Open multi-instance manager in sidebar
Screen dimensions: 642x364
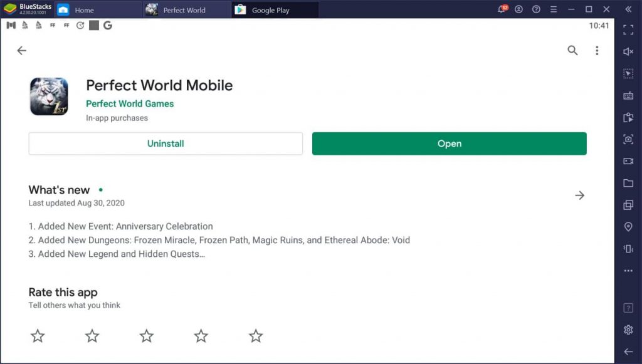(628, 205)
